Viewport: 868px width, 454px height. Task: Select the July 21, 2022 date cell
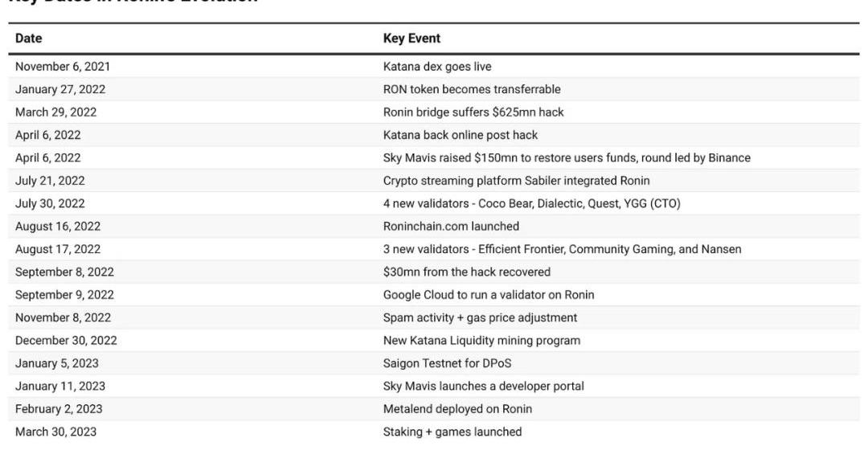[x=50, y=181]
